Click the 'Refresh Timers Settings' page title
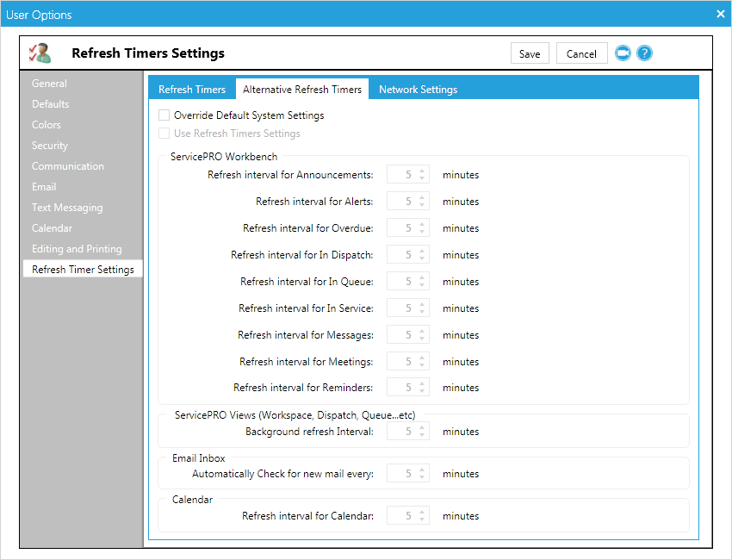Screen dimensions: 732x560 tap(148, 53)
